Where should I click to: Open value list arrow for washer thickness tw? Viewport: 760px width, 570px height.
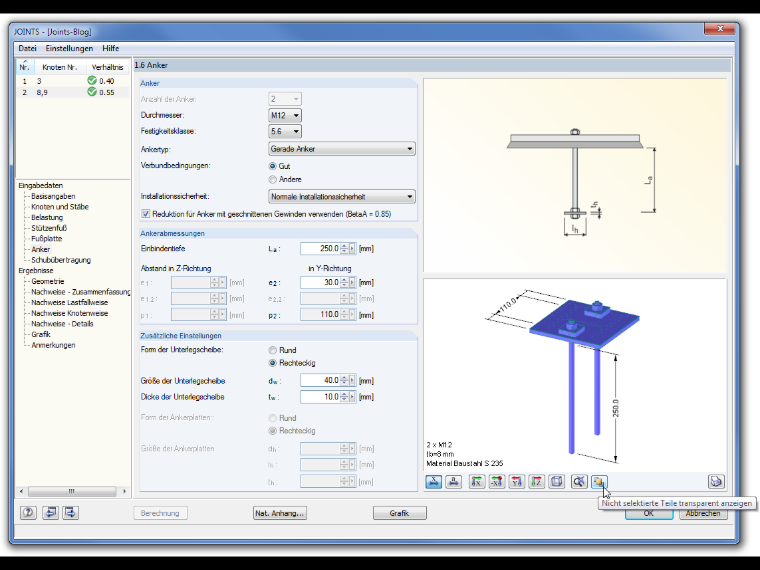[x=352, y=397]
